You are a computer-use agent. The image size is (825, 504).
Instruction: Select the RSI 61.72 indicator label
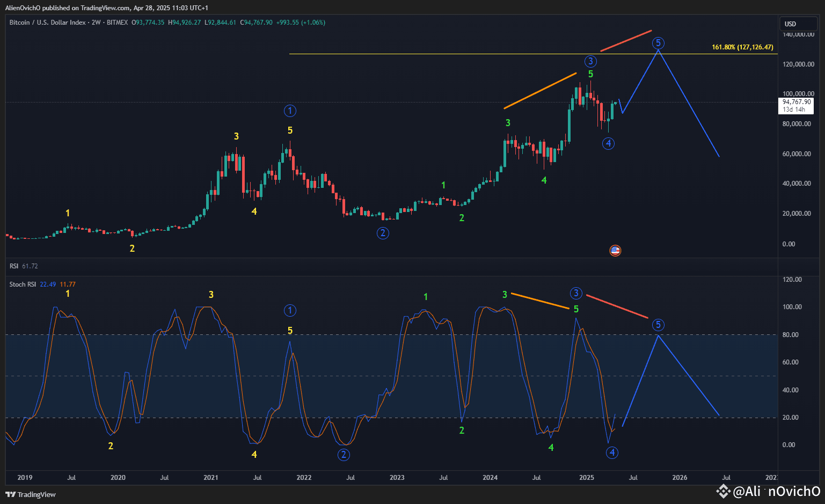click(24, 266)
